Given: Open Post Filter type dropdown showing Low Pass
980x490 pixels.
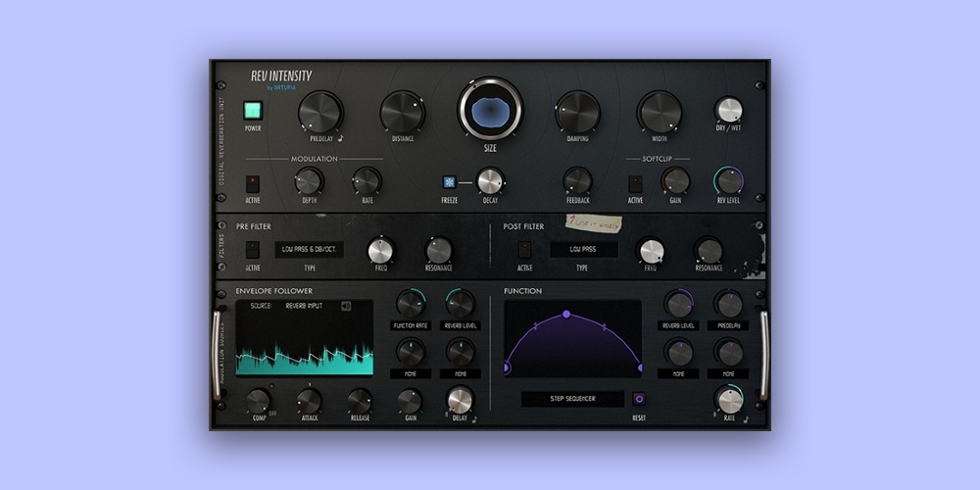Looking at the screenshot, I should click(x=582, y=250).
